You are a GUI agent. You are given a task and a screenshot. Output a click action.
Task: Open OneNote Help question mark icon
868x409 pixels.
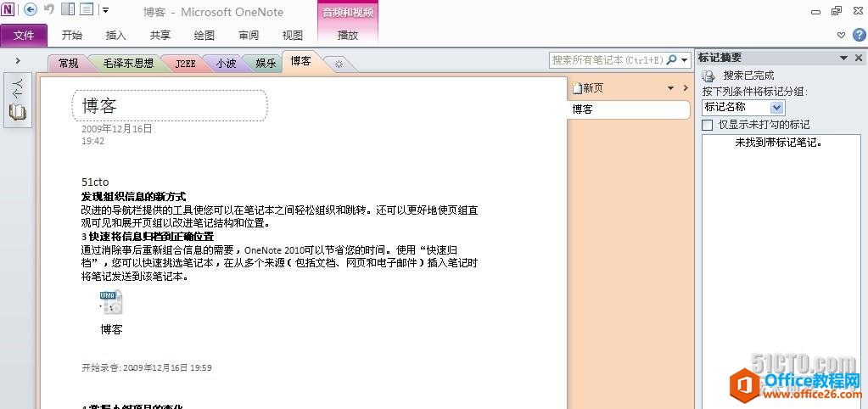(x=858, y=35)
